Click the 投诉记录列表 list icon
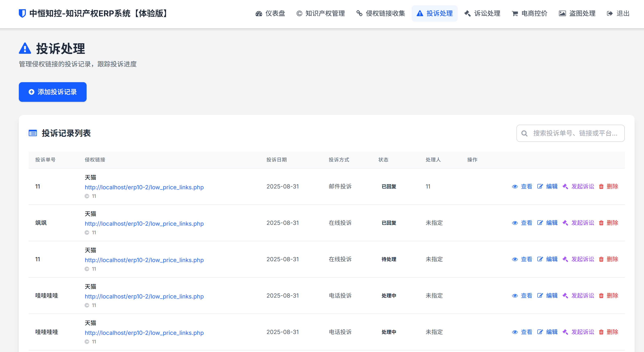 point(33,133)
